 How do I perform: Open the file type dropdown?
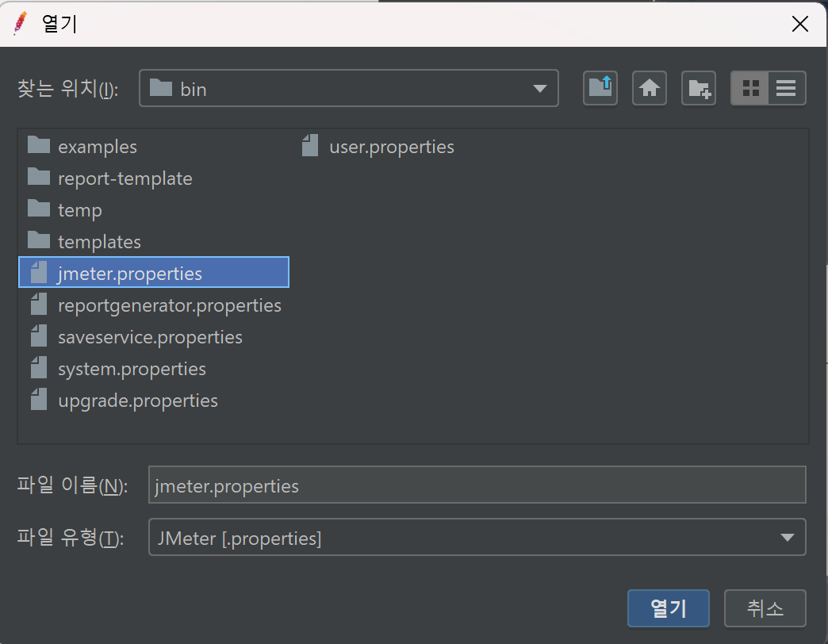click(787, 538)
